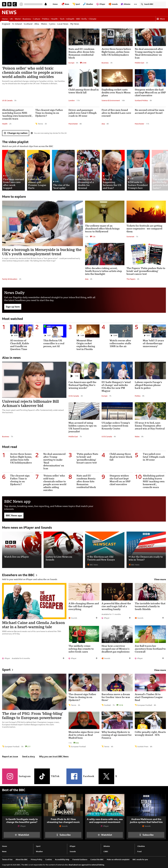Screen dimensions: 168x868
Task: Open the 'Report an issue' link
Action: [10, 757]
